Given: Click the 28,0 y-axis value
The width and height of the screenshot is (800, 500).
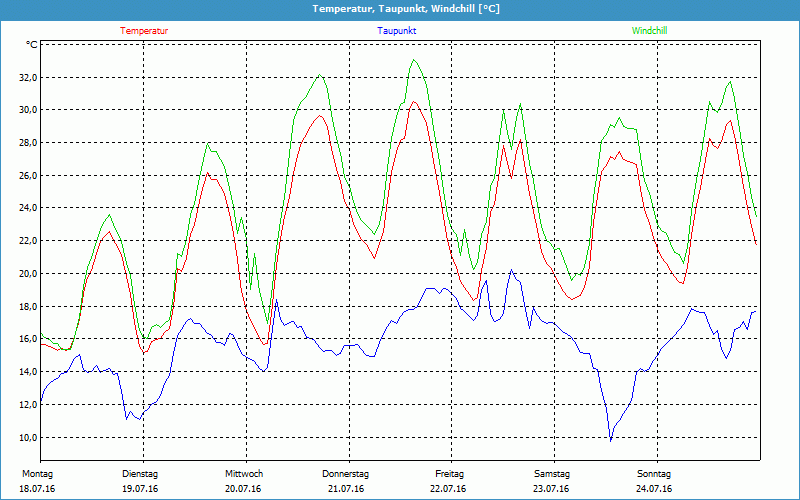Looking at the screenshot, I should (x=28, y=143).
